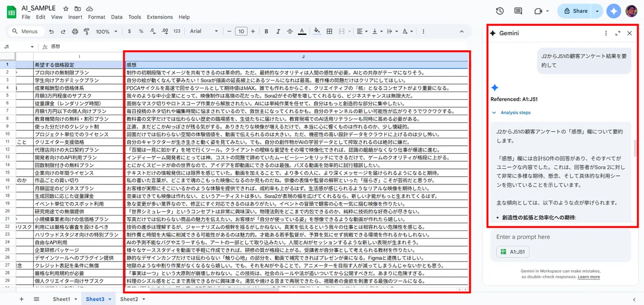
Task: Open the Share dropdown arrow
Action: click(x=598, y=11)
